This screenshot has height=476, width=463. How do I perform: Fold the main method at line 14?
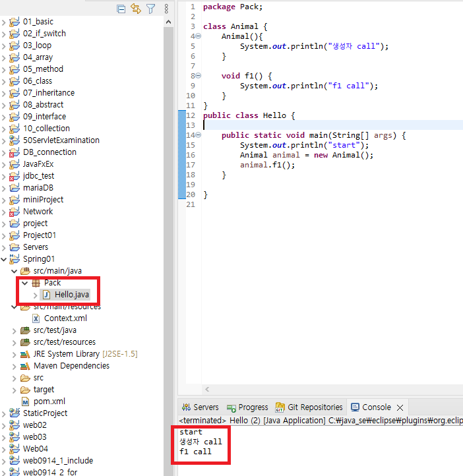[x=199, y=135]
